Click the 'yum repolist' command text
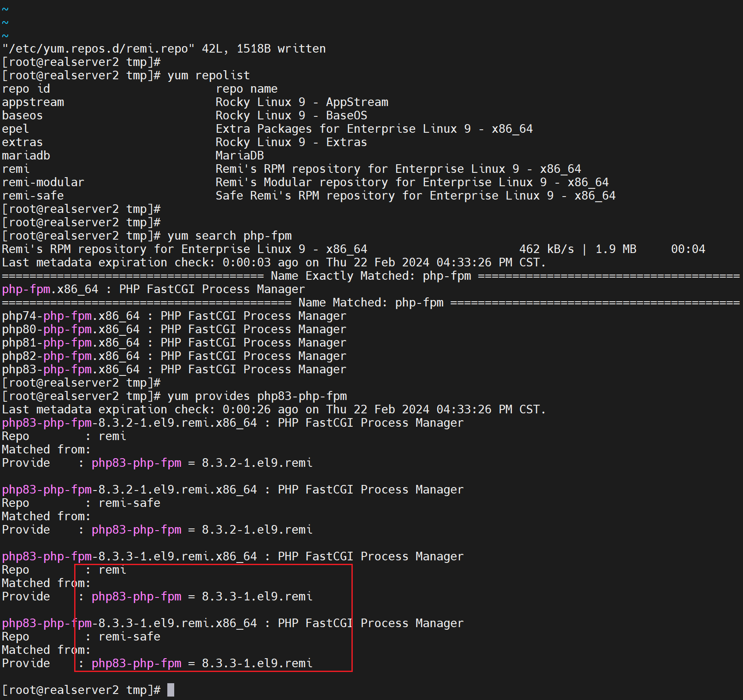The width and height of the screenshot is (743, 700). (x=208, y=75)
